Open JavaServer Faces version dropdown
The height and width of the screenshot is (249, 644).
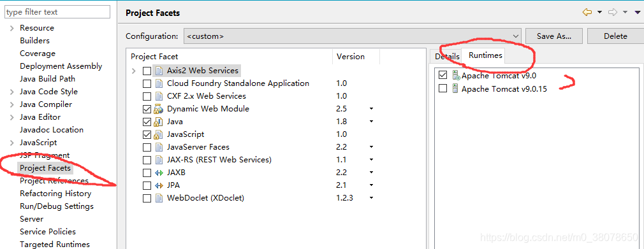coord(371,147)
